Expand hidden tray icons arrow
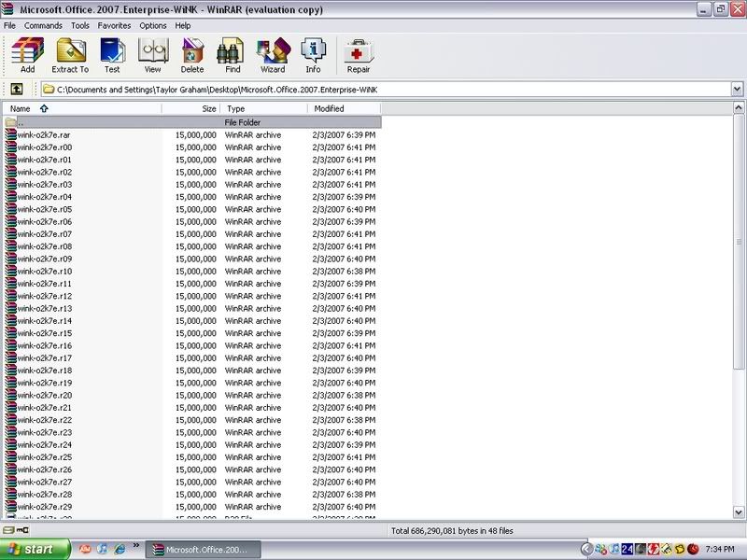 (x=586, y=549)
